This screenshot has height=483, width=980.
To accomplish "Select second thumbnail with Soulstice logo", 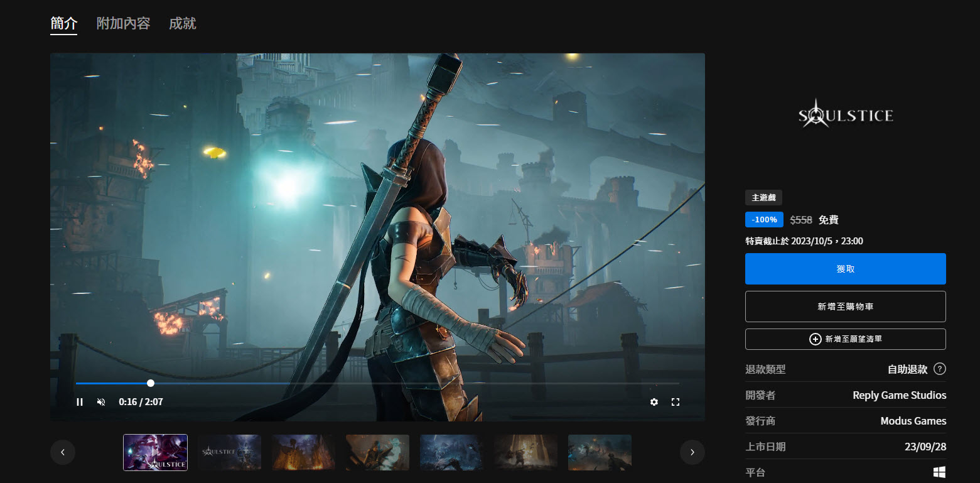I will [229, 452].
